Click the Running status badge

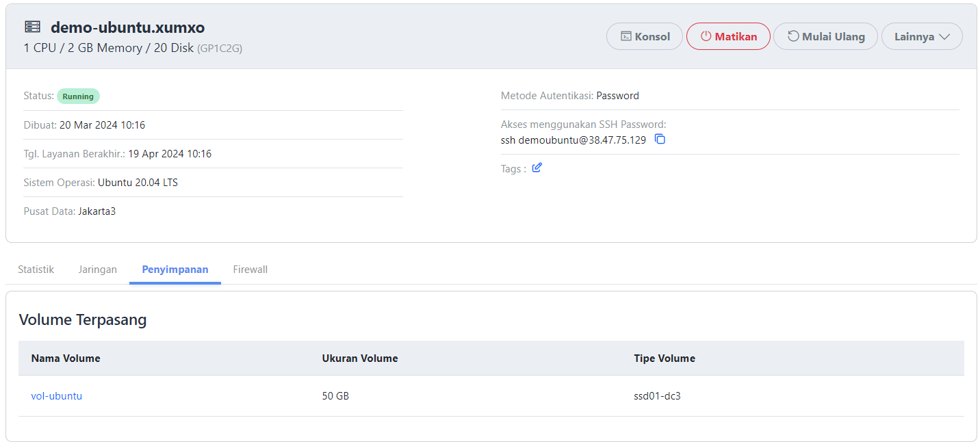(77, 96)
